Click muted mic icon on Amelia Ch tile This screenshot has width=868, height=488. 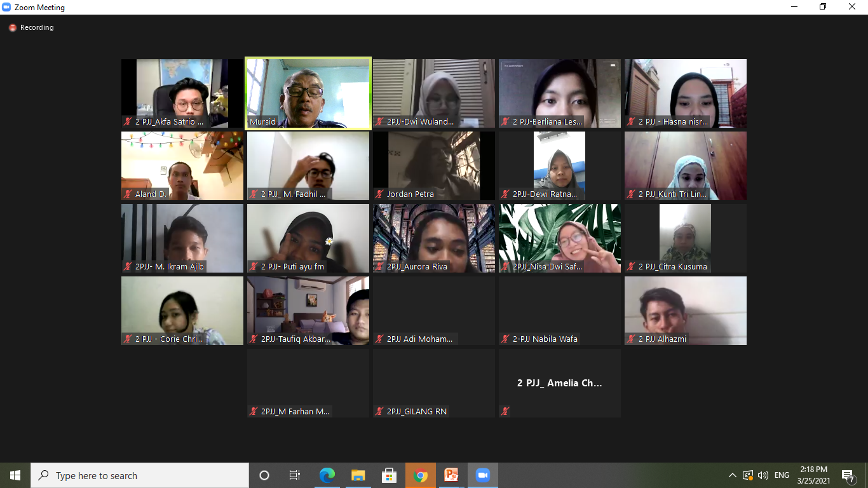pyautogui.click(x=505, y=411)
